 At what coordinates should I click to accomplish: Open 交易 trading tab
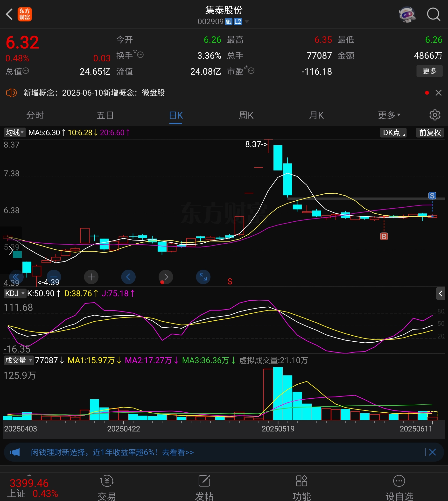107,488
